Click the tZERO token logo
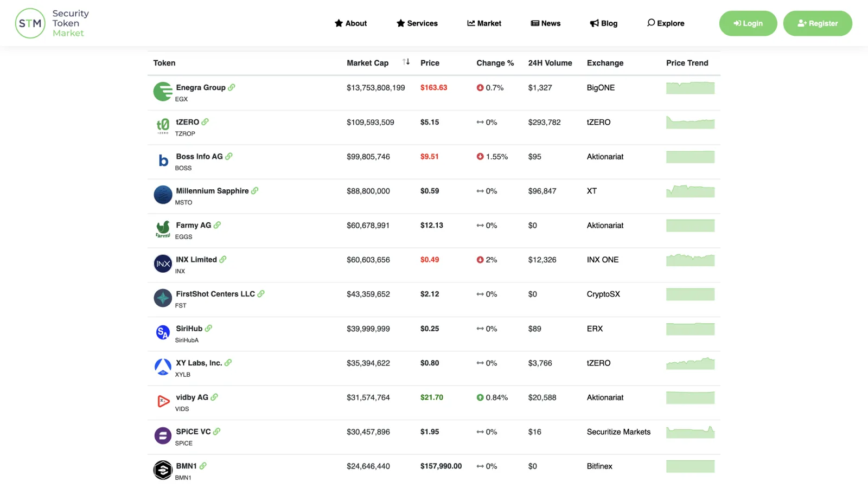868x488 pixels. [163, 126]
